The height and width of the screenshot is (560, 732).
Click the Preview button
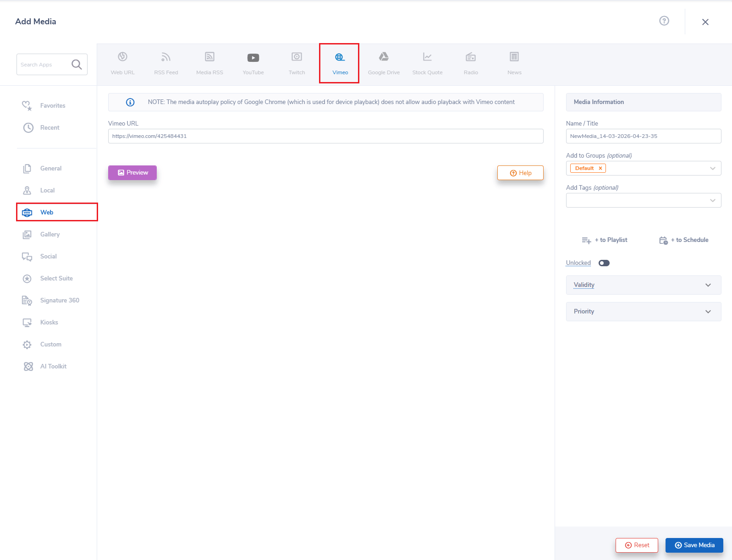click(132, 173)
